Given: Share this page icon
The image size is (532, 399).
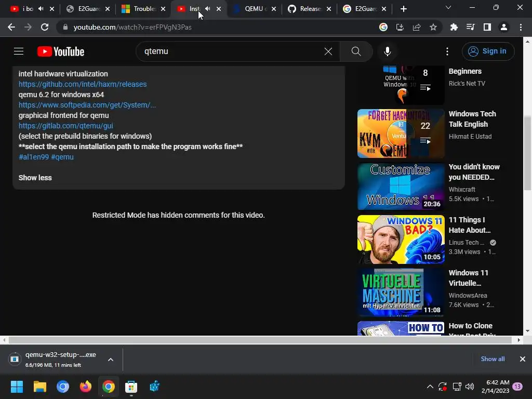Looking at the screenshot, I should 416,27.
